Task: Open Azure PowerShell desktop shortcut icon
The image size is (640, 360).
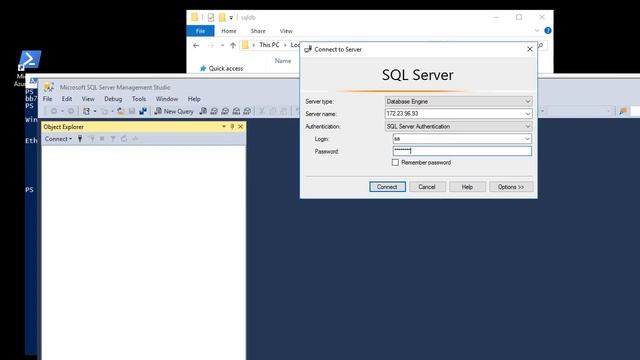Action: click(29, 60)
